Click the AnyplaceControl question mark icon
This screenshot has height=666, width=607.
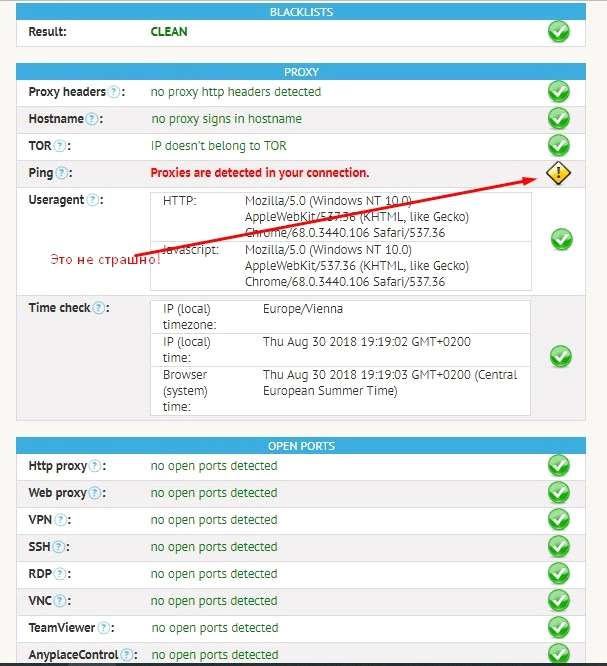127,655
